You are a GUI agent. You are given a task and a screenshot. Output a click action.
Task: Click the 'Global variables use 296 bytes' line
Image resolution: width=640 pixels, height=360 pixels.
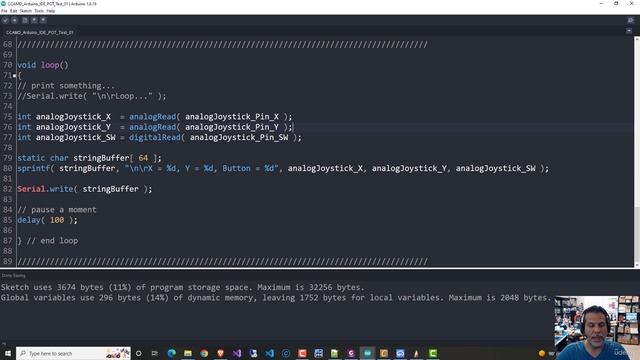(x=276, y=298)
